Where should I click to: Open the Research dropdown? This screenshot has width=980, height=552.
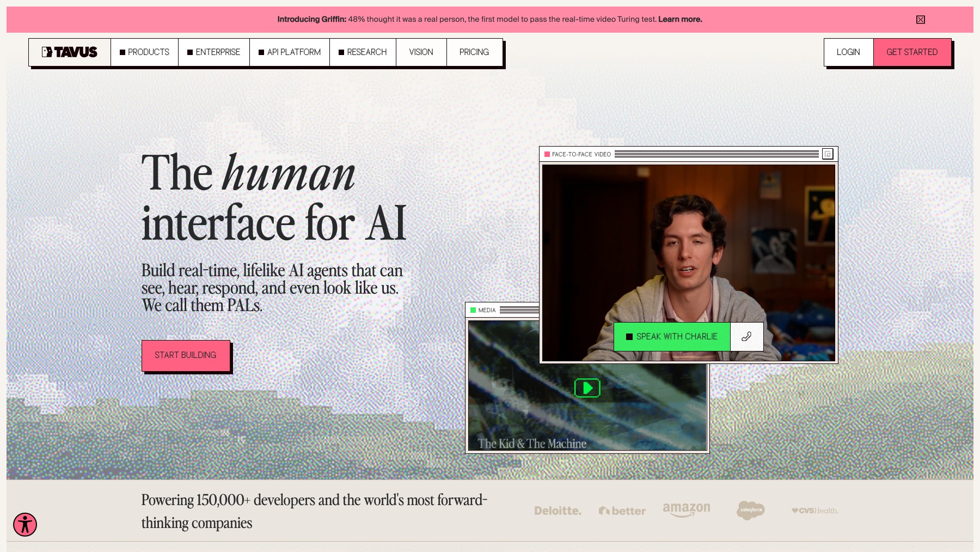coord(363,52)
